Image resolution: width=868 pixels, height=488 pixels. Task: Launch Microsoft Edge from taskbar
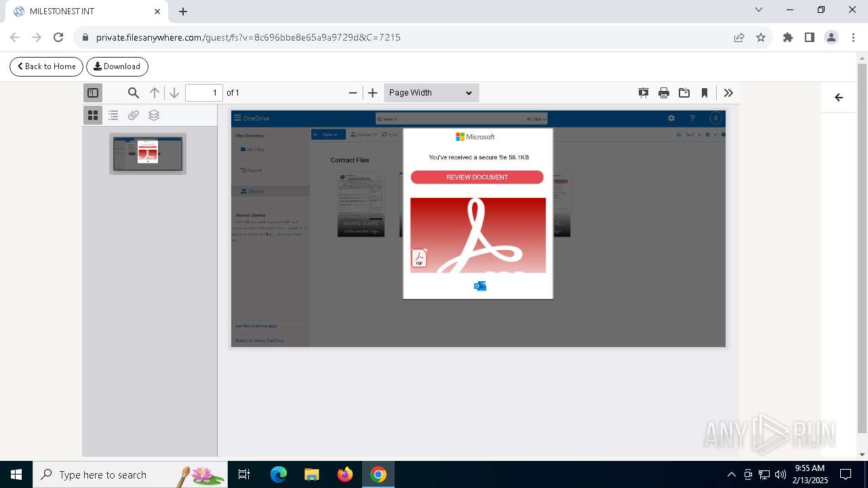tap(279, 474)
